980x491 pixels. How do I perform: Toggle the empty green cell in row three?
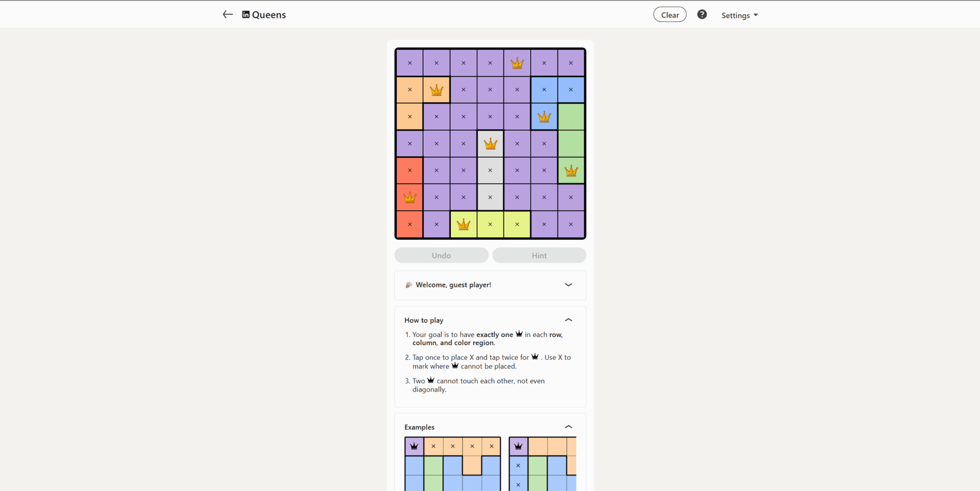coord(571,116)
